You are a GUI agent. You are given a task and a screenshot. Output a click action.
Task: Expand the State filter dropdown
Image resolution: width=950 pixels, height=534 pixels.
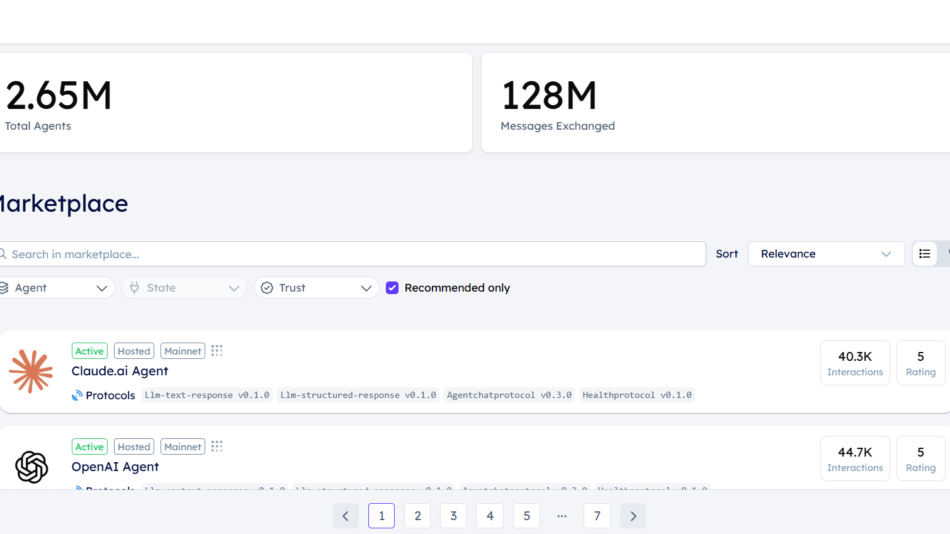[185, 288]
